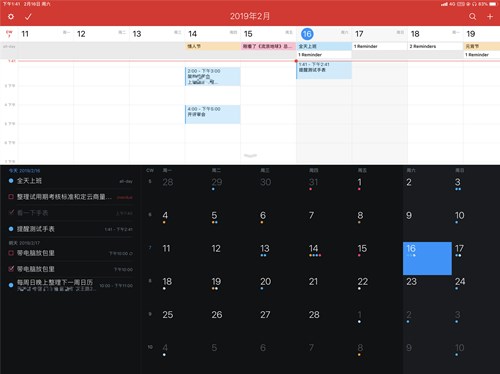Open settings via the gear icon
Viewport: 500px width, 374px height.
[x=11, y=16]
